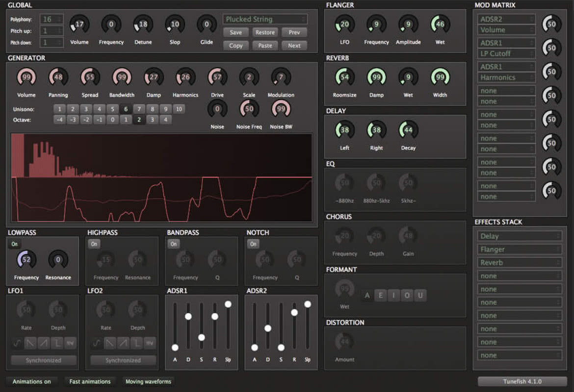The width and height of the screenshot is (574, 392).
Task: Click the ADSR2/Volume mod amount knob
Action: click(551, 24)
